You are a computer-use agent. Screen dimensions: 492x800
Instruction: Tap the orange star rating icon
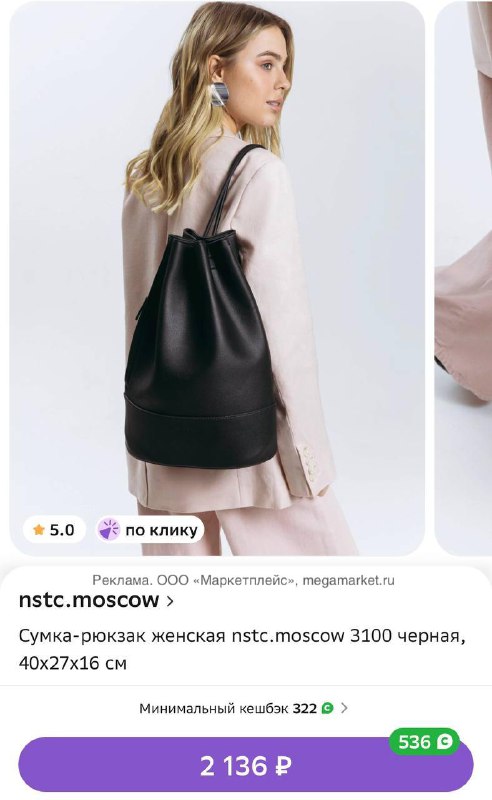[39, 530]
